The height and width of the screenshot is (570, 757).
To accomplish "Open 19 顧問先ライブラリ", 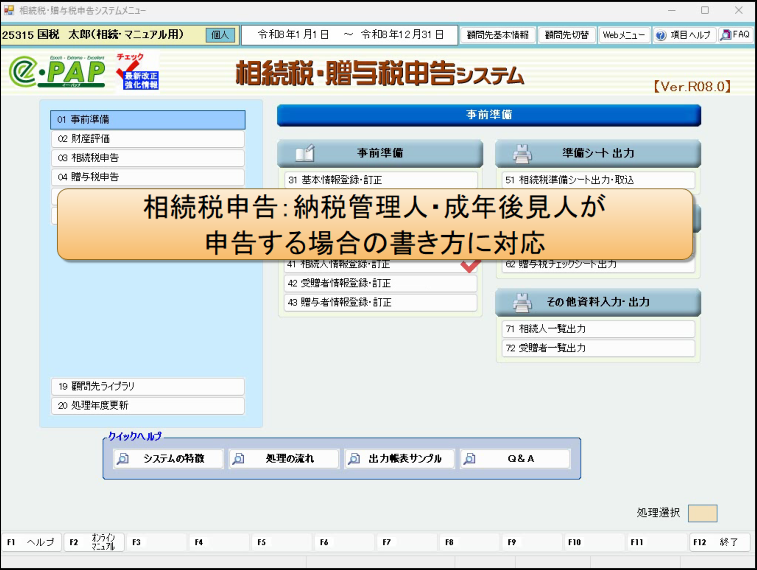I will [x=148, y=387].
